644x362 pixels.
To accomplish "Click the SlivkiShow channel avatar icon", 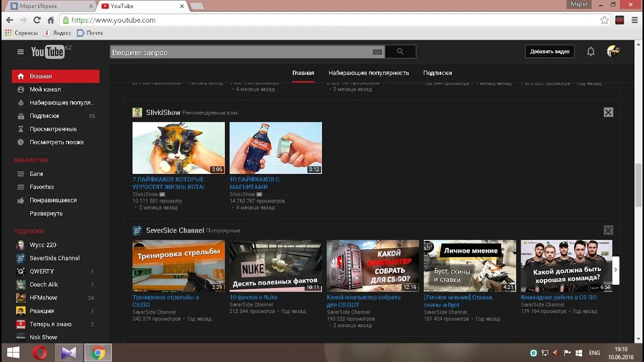I will 137,113.
